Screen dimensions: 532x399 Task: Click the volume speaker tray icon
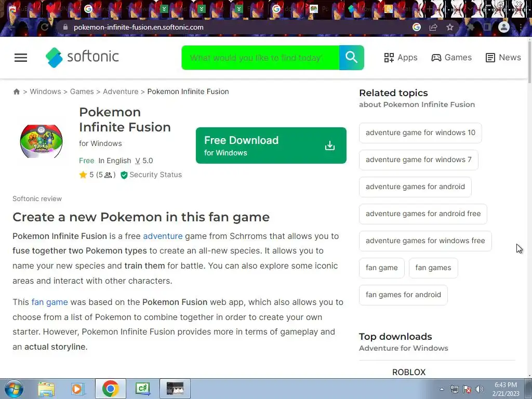pos(480,389)
